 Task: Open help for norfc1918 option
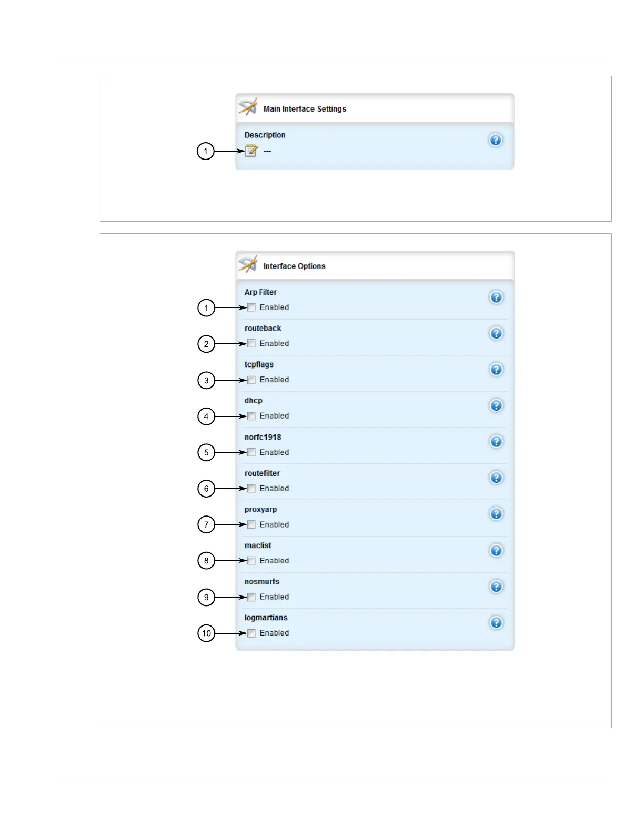pyautogui.click(x=496, y=442)
